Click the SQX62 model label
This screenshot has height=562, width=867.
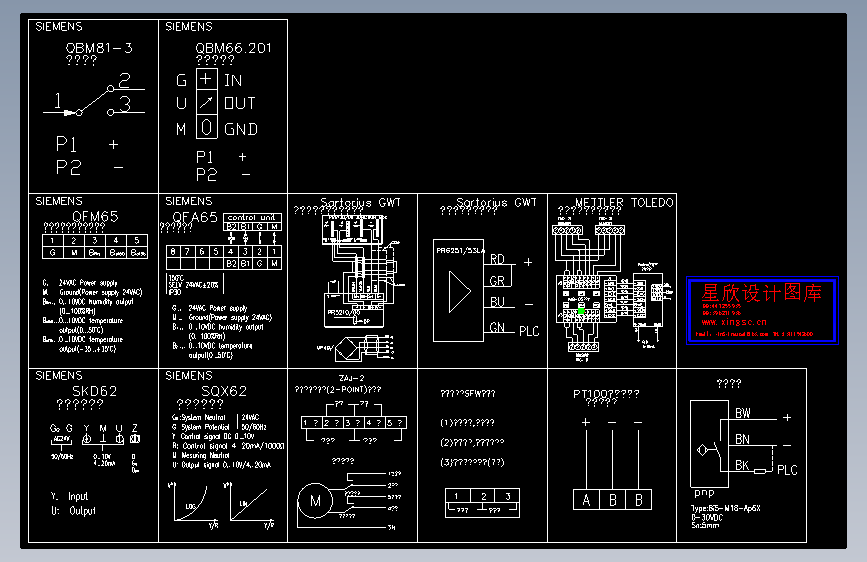coord(224,391)
